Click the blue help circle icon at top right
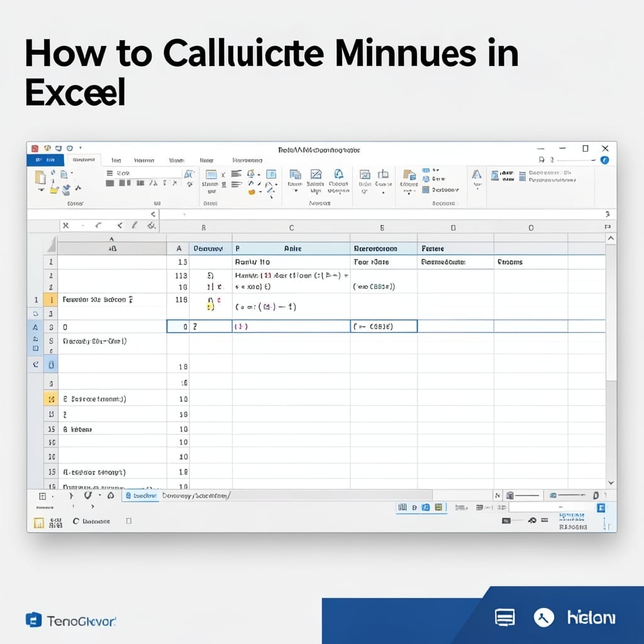Image resolution: width=644 pixels, height=644 pixels. coord(604,160)
